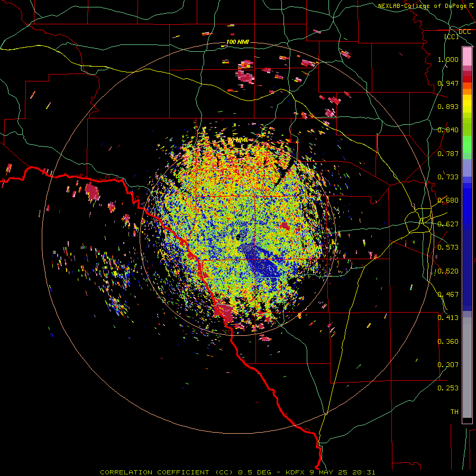Select the 0.787 legend value

point(448,153)
